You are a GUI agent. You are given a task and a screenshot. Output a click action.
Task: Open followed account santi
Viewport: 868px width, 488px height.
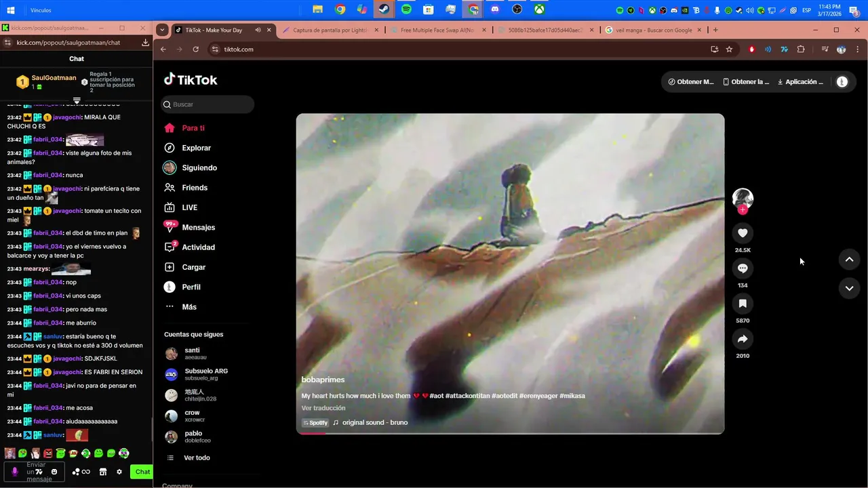coord(186,353)
